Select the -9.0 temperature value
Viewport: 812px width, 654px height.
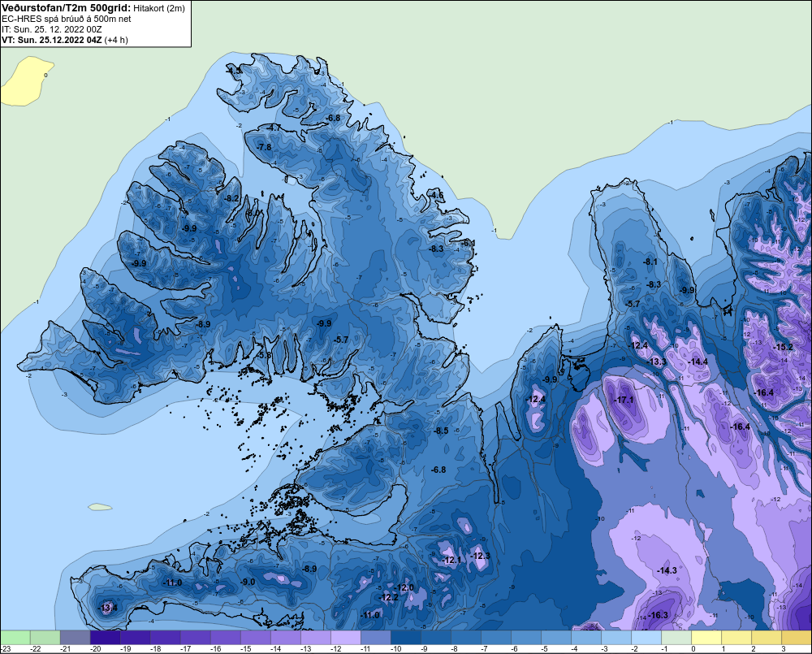(x=248, y=582)
